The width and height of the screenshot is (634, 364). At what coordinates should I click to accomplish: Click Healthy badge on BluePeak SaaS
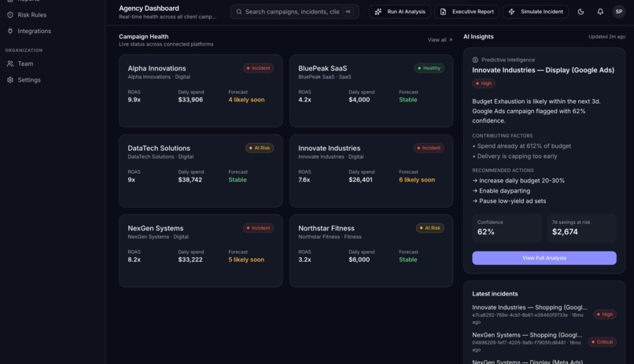(x=429, y=68)
